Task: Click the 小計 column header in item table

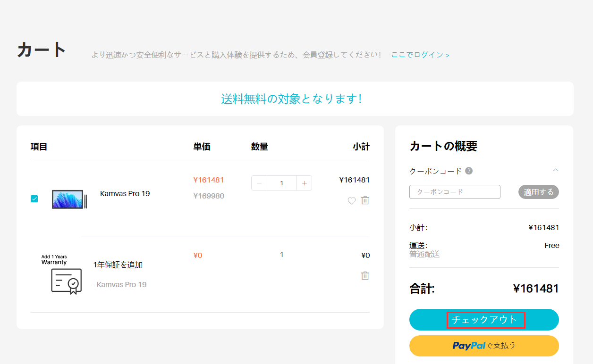Action: 361,147
